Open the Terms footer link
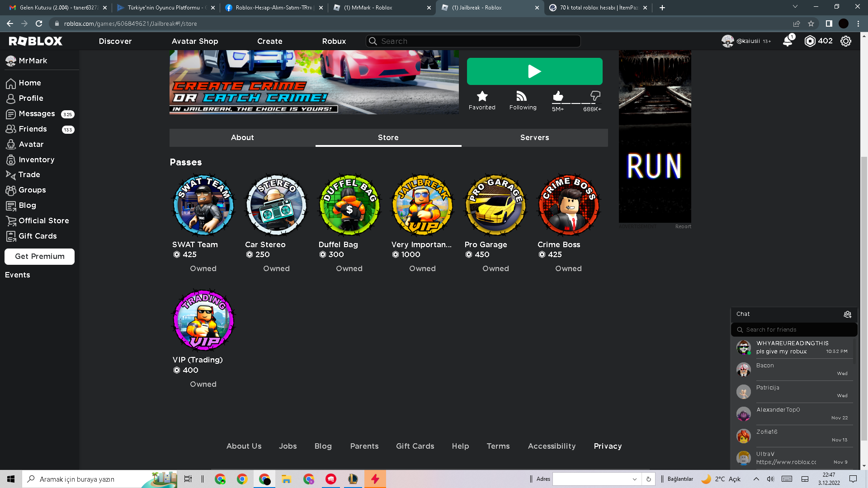This screenshot has width=868, height=488. (498, 446)
